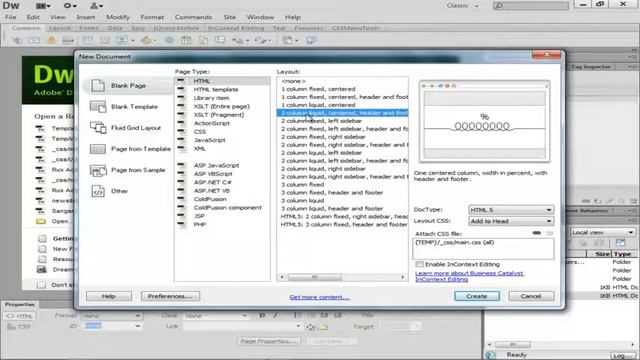Open Learn more about Business Catalyst link

pyautogui.click(x=469, y=276)
